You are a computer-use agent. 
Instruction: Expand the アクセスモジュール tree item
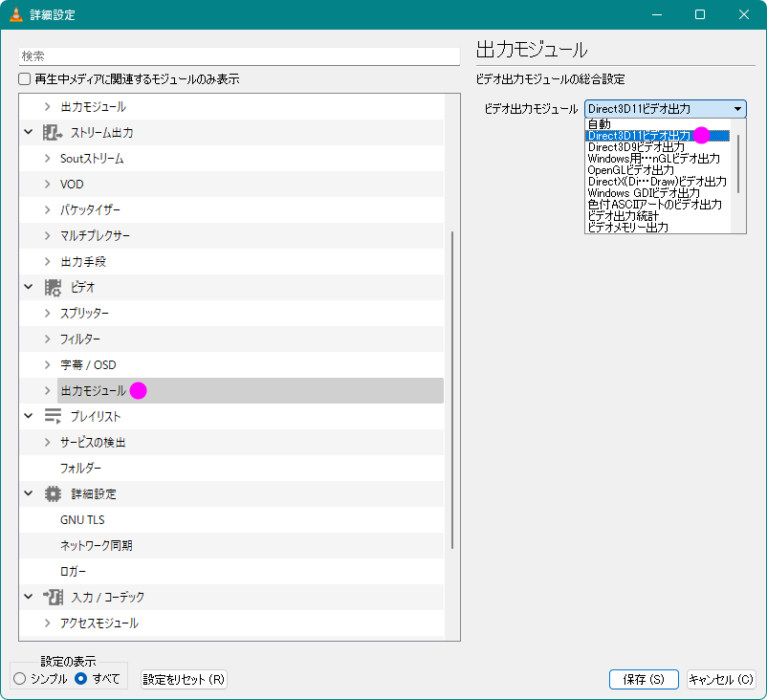point(48,623)
